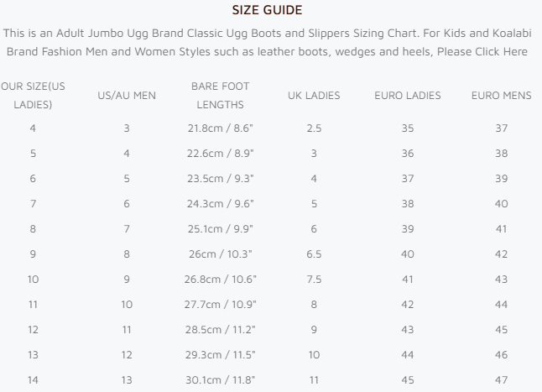Click the 23.5cm / 9.3" foot length cell
This screenshot has width=542, height=392.
(x=220, y=179)
